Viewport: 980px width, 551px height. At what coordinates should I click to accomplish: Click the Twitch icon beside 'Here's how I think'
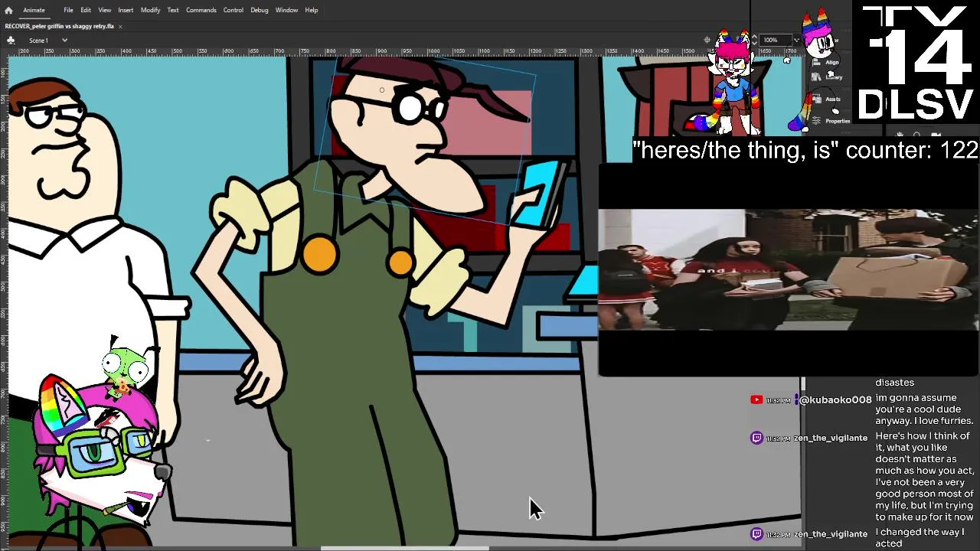click(756, 438)
